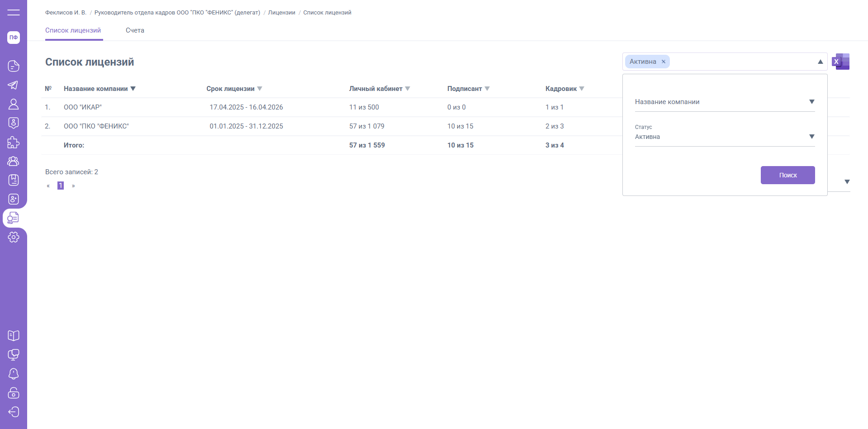Expand the Название компании filter dropdown
Viewport: 868px width, 429px height.
pos(811,102)
